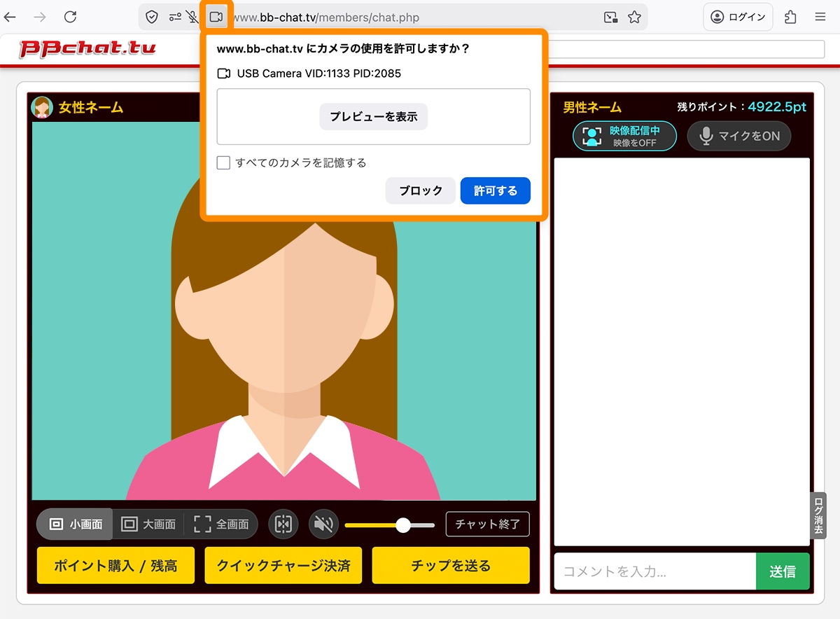
Task: Adjust the volume slider
Action: [x=402, y=524]
